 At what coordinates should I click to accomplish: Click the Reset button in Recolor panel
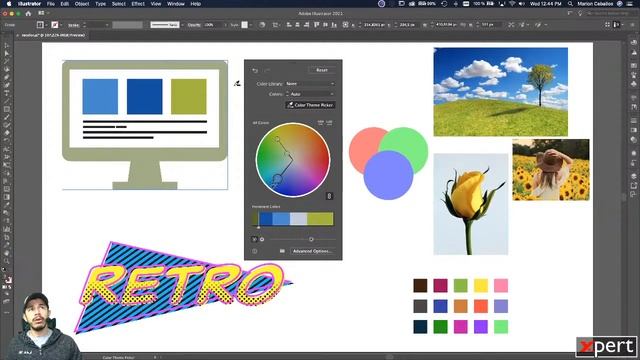[x=322, y=70]
